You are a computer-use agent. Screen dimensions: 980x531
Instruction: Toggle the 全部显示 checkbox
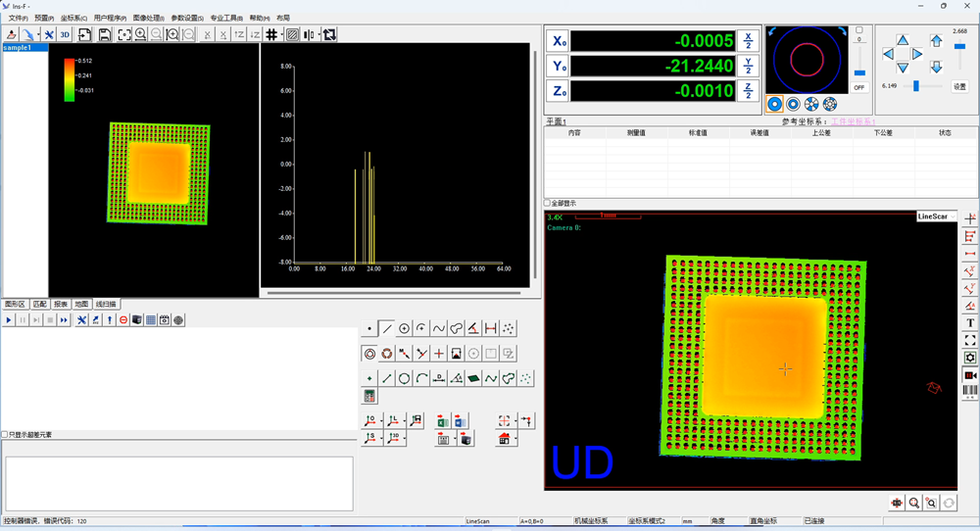pos(549,204)
